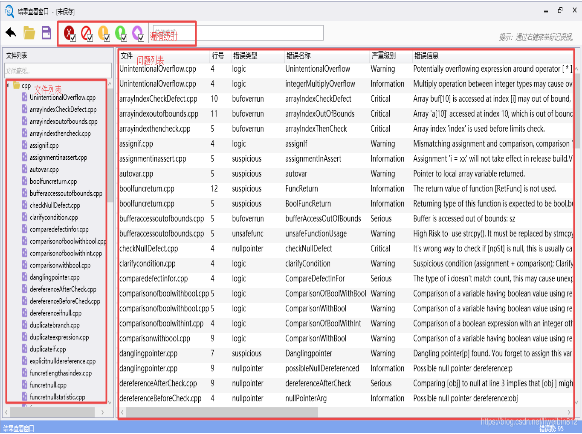Click the application magnifier logo icon
Viewport: 582px width, 434px height.
point(10,12)
